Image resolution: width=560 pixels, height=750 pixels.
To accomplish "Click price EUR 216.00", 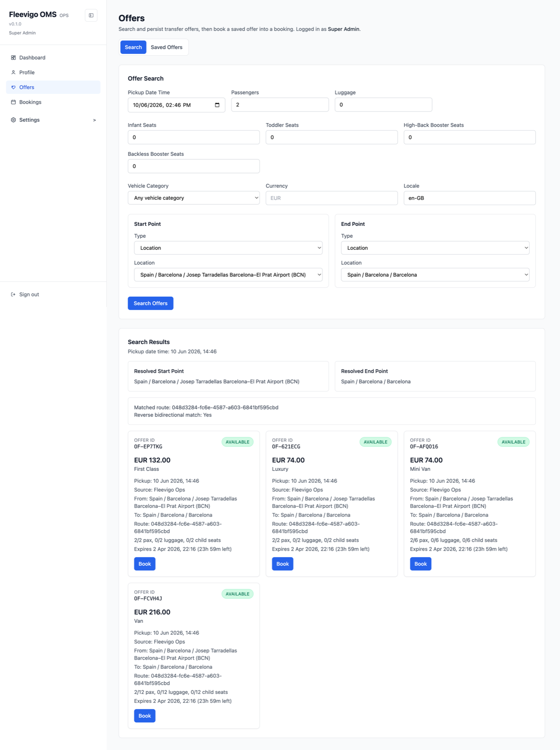I will [152, 612].
